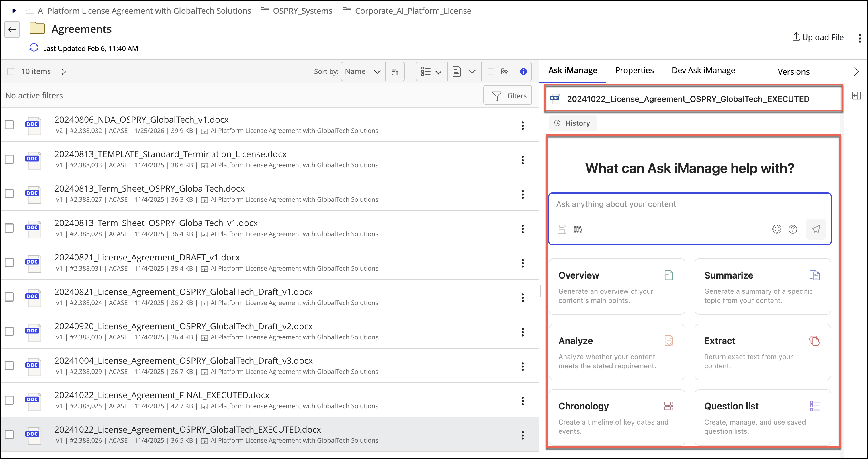Screen dimensions: 868x459
Task: Toggle the sort direction icon
Action: [395, 71]
